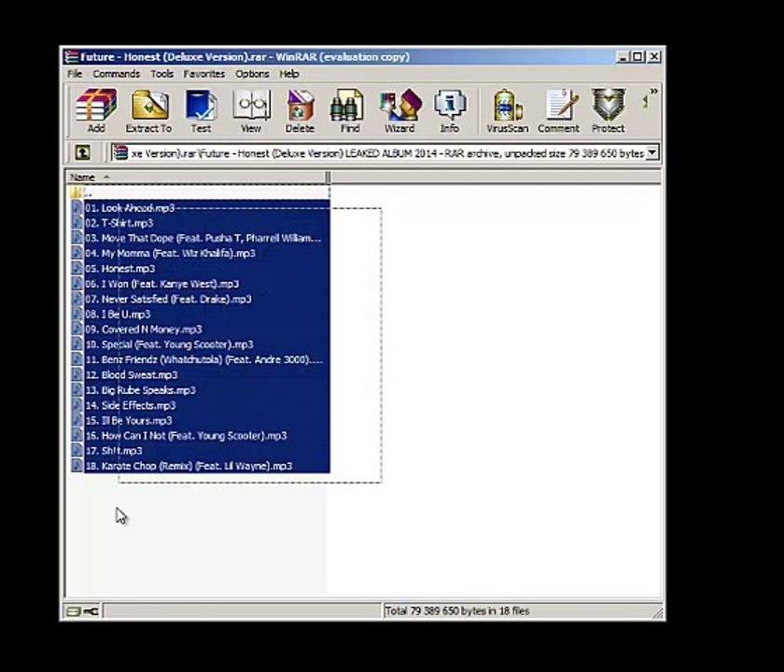Open the address path dropdown
This screenshot has height=672, width=784.
[652, 152]
